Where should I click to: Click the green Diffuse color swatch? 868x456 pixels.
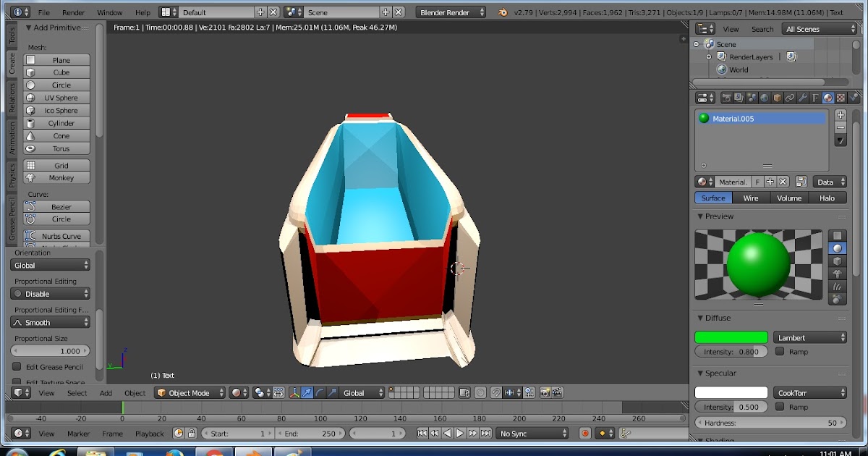pyautogui.click(x=731, y=337)
